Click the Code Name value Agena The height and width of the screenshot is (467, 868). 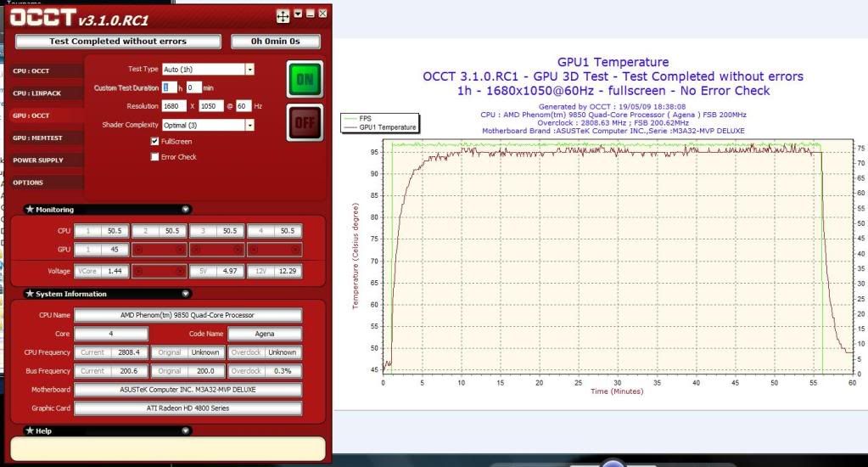265,334
